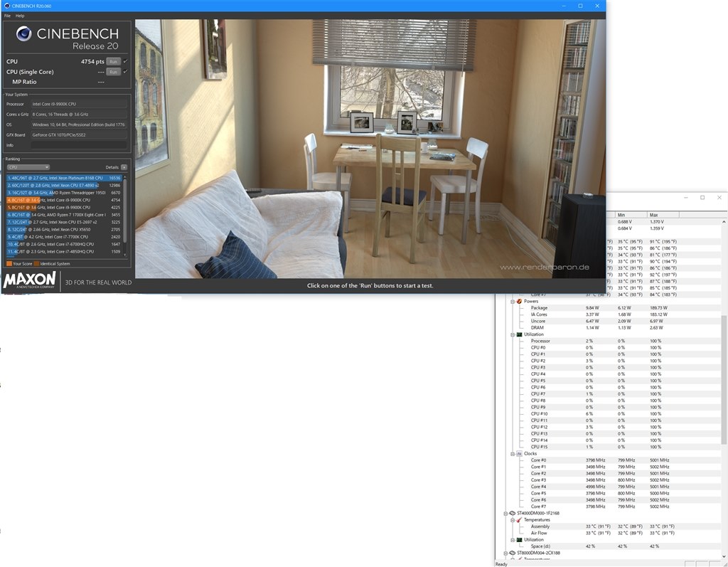The width and height of the screenshot is (728, 567).
Task: Click the green Utilization chip icon under Powers
Action: 519,334
